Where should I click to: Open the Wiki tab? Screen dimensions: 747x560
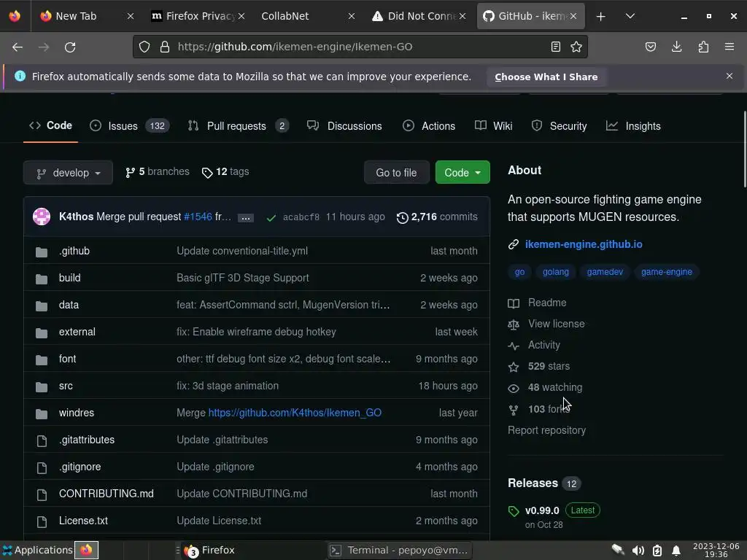(494, 126)
